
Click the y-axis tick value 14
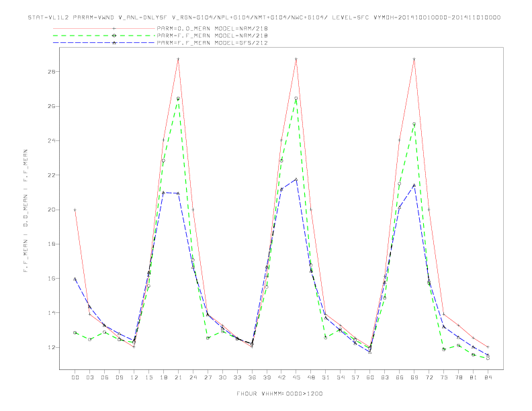click(x=52, y=313)
